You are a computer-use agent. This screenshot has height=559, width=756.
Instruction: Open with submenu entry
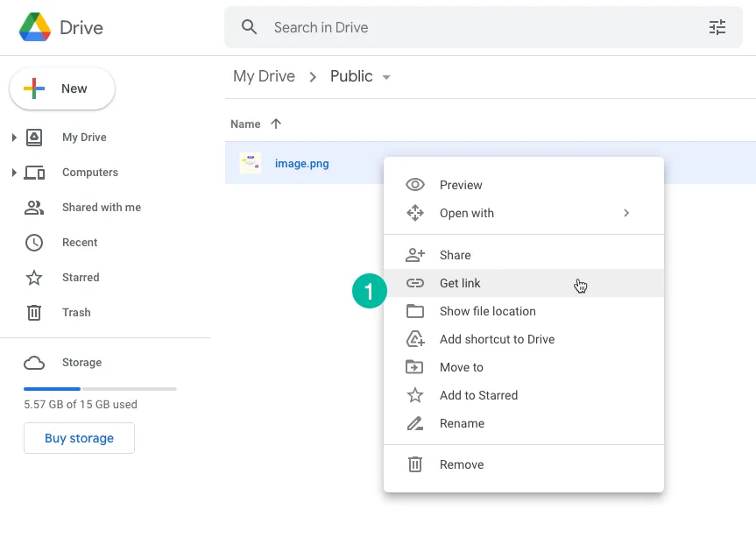coord(466,213)
